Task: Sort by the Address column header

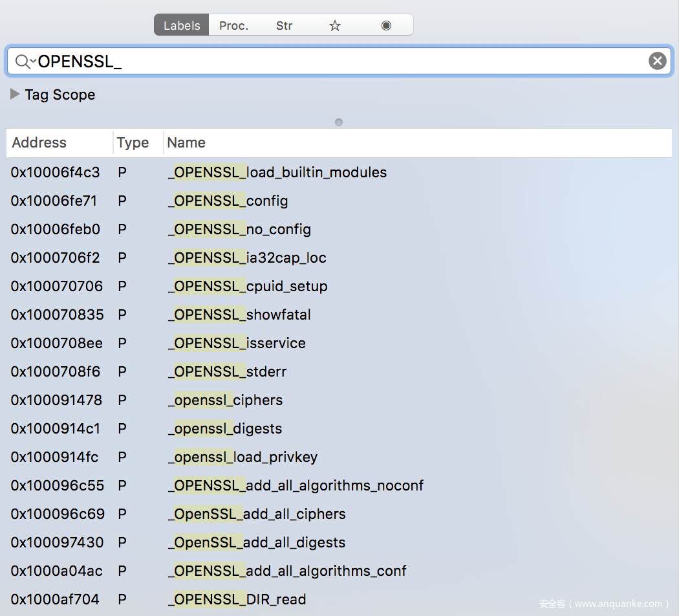Action: click(x=39, y=143)
